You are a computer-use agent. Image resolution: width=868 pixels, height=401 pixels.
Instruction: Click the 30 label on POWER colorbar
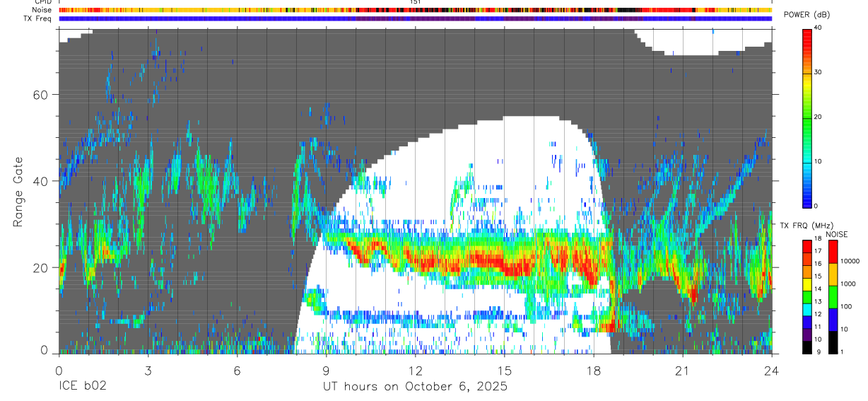(x=817, y=72)
